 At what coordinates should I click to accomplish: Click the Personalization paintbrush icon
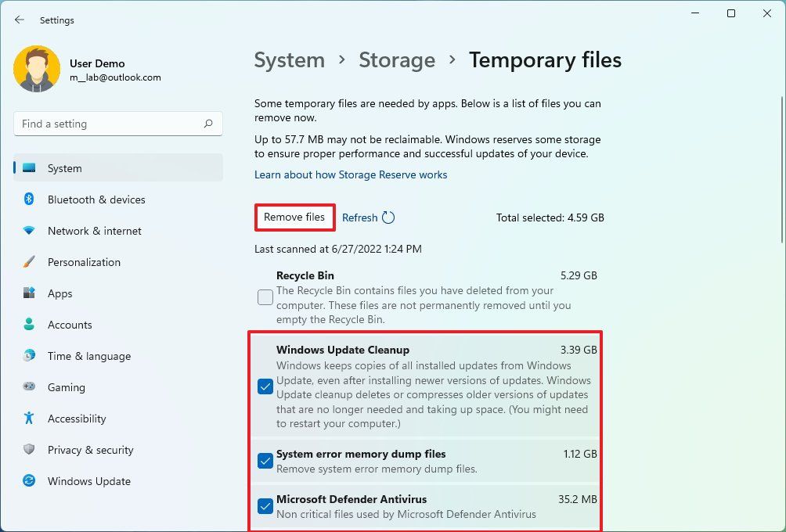coord(30,262)
